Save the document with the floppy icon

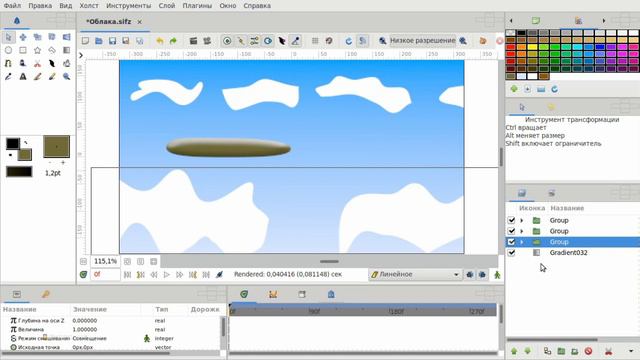coord(112,41)
